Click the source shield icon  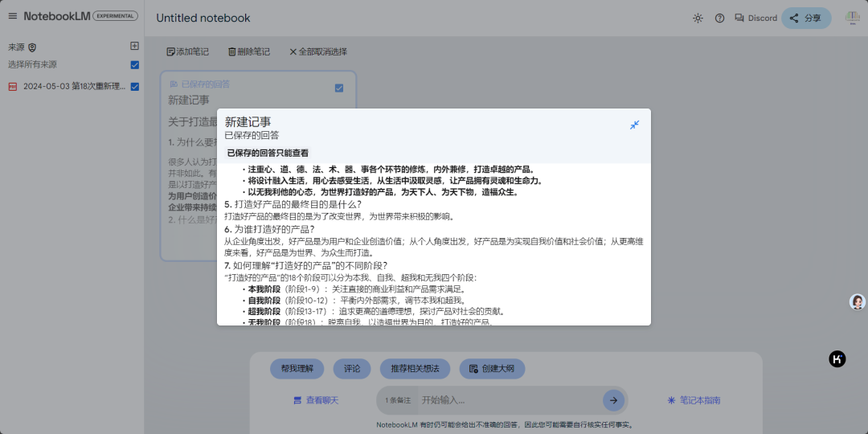32,47
